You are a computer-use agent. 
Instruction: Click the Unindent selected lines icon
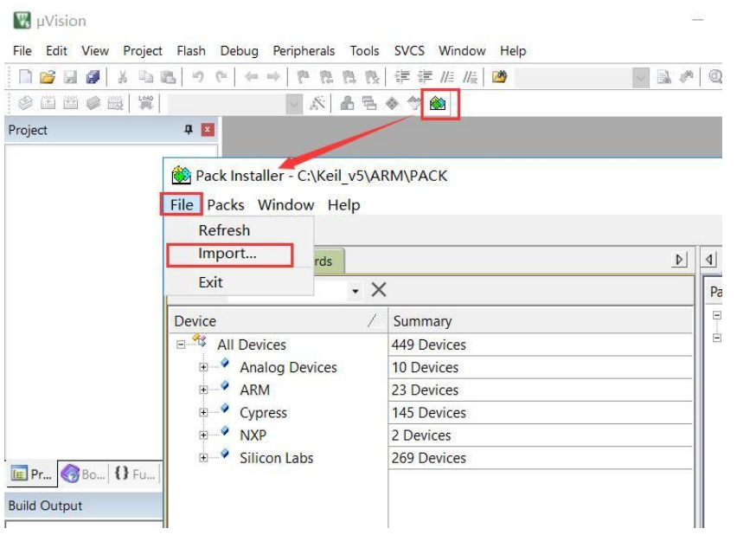[x=425, y=77]
